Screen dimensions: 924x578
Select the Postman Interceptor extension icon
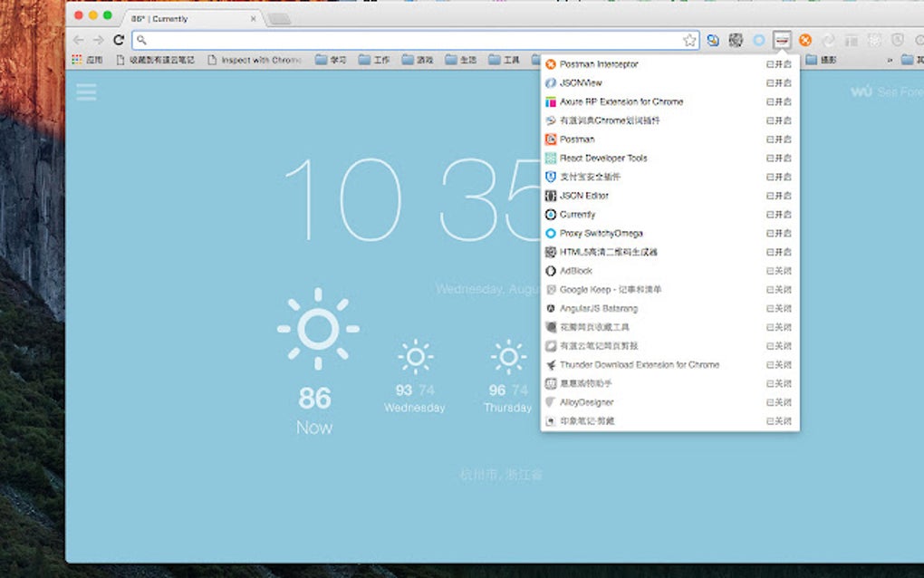(552, 64)
